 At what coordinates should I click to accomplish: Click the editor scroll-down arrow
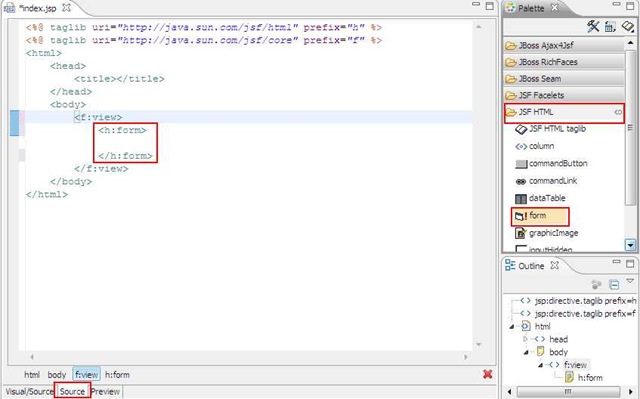(479, 344)
